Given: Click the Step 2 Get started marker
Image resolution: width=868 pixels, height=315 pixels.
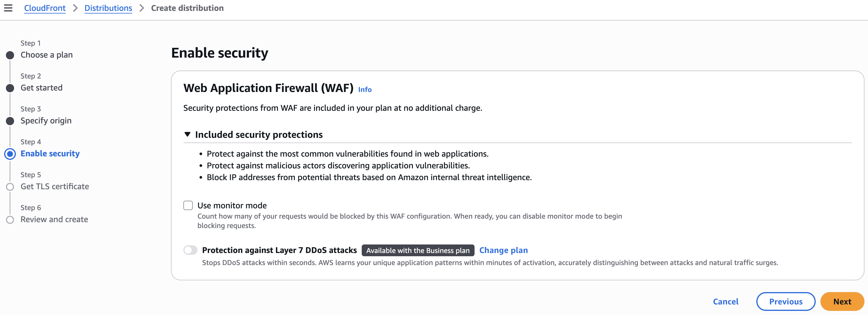Looking at the screenshot, I should [x=10, y=88].
